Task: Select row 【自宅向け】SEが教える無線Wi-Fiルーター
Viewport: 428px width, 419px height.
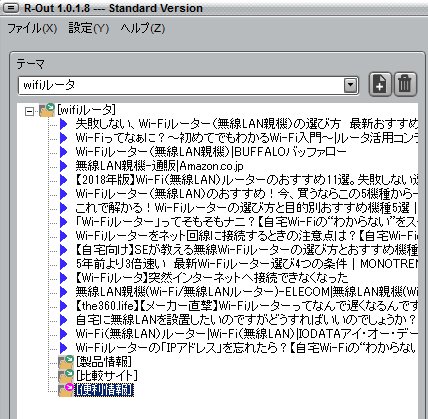Action: (x=247, y=250)
